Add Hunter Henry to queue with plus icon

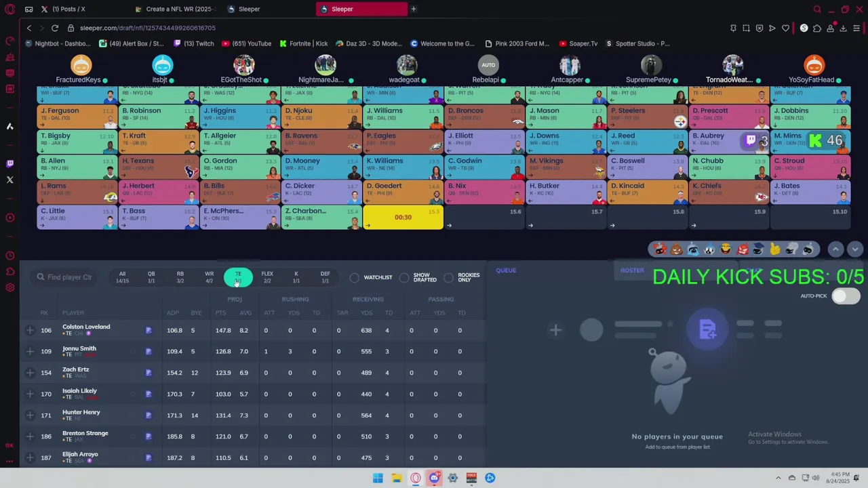[30, 415]
